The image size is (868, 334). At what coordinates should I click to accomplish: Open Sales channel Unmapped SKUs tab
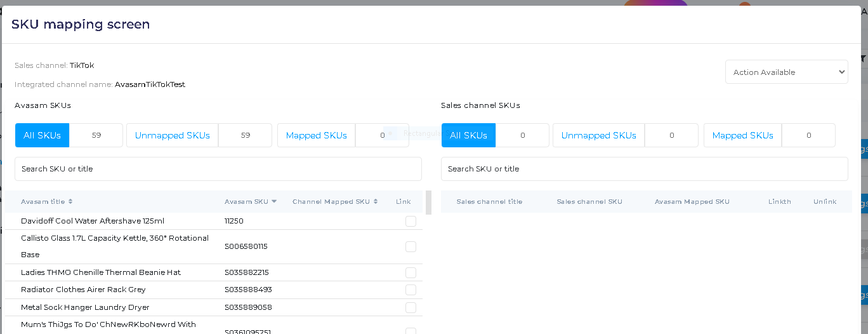coord(598,135)
